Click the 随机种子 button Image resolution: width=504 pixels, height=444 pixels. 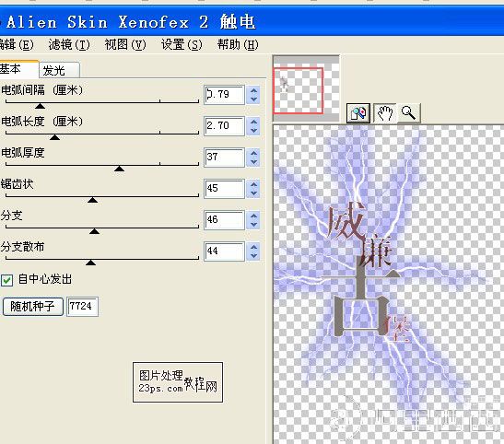32,307
